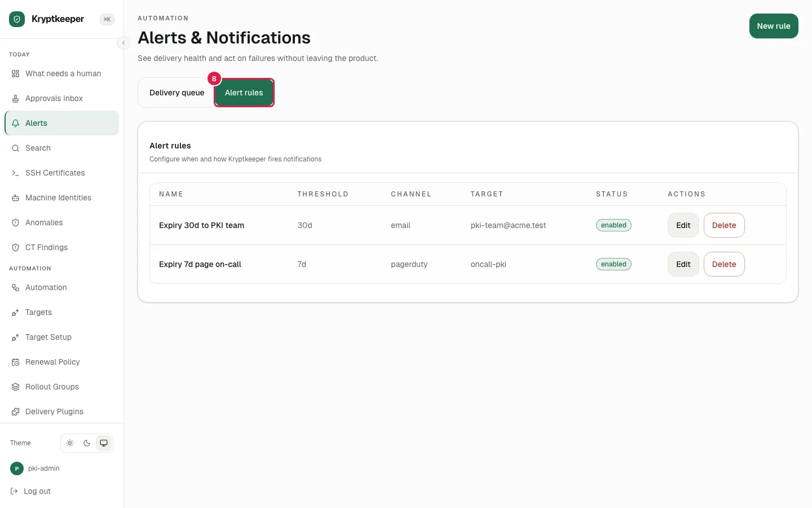Click the Automation workflow icon
The image size is (812, 508).
(16, 288)
